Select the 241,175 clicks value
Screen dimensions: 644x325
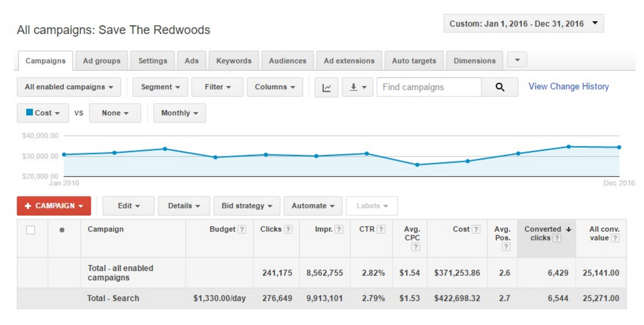pos(277,273)
